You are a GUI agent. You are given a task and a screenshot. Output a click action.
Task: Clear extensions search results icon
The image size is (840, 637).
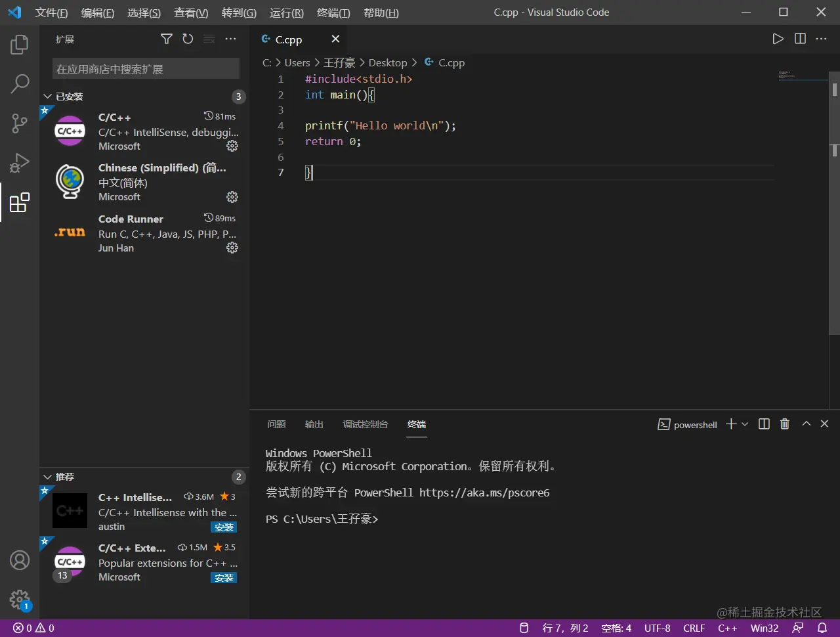point(209,39)
